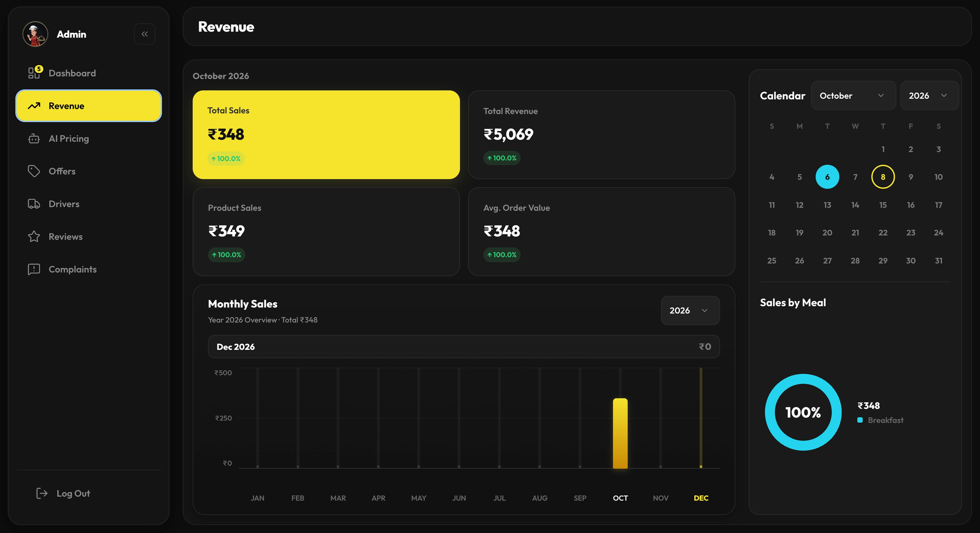Open the Monthly Sales 2026 year dropdown
The height and width of the screenshot is (533, 980).
click(x=690, y=310)
